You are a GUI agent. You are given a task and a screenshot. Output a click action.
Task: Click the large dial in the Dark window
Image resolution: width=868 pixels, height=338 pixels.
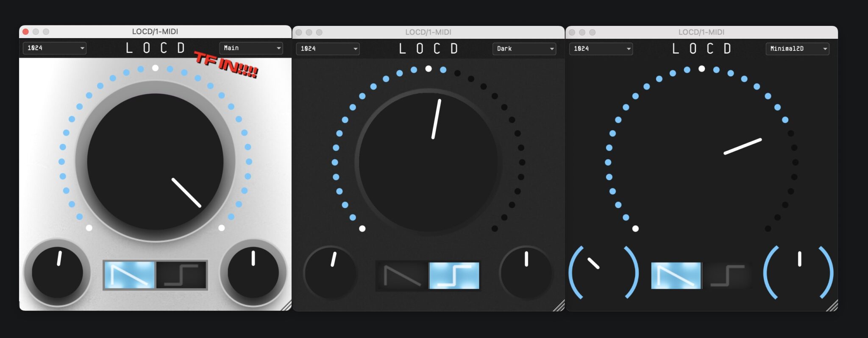(x=428, y=162)
